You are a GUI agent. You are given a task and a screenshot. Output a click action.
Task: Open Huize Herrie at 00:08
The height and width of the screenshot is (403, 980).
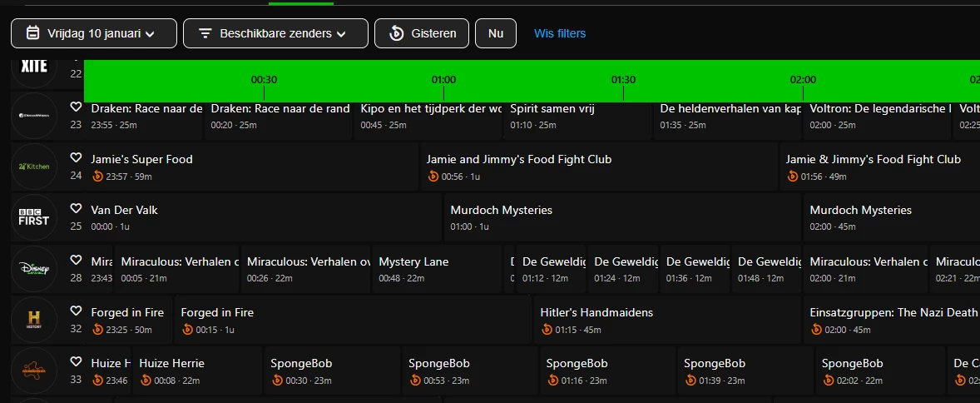click(197, 371)
